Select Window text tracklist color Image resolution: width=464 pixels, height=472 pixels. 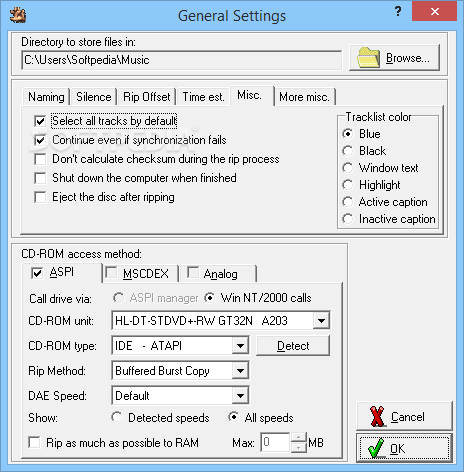(x=347, y=168)
